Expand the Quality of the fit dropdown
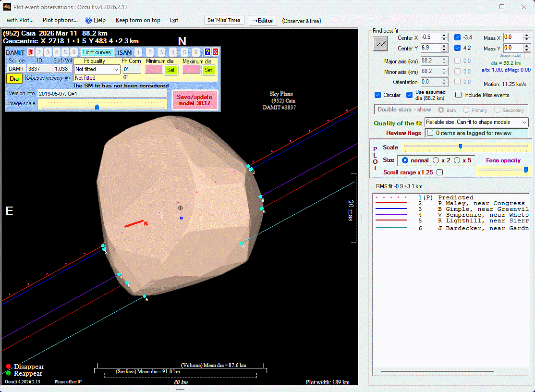Viewport: 535px width, 392px height. click(x=476, y=123)
